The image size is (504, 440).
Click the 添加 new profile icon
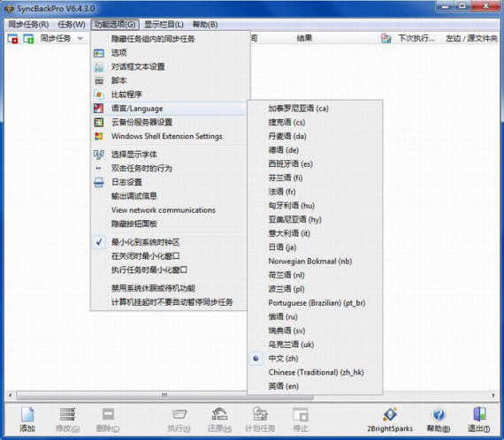pos(27,414)
